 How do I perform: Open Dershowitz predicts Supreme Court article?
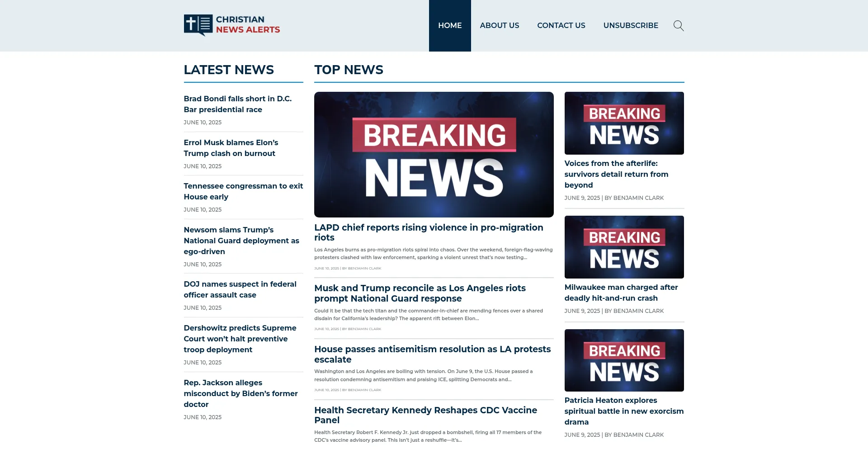tap(240, 339)
